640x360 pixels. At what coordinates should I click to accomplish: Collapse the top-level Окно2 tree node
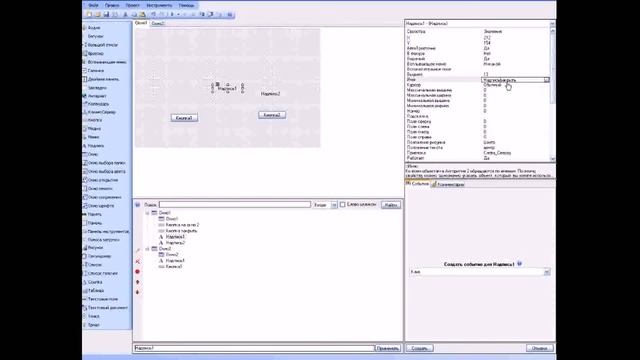pos(147,249)
